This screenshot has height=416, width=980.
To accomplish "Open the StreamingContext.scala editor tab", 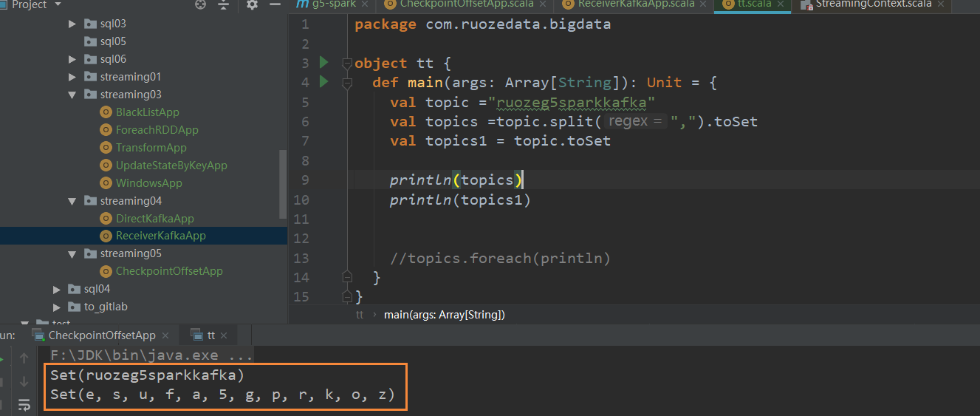I will coord(874,4).
